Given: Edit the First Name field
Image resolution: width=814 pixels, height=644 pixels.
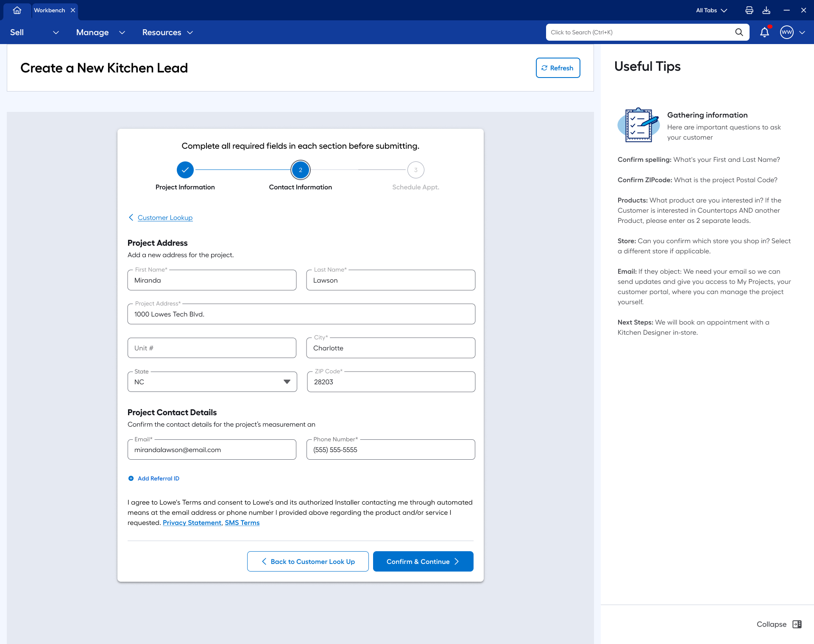Looking at the screenshot, I should click(x=212, y=280).
